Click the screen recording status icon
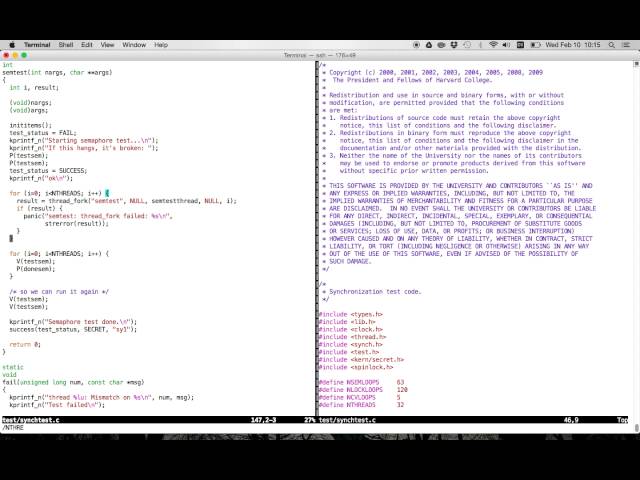Image resolution: width=640 pixels, height=480 pixels. [x=416, y=45]
